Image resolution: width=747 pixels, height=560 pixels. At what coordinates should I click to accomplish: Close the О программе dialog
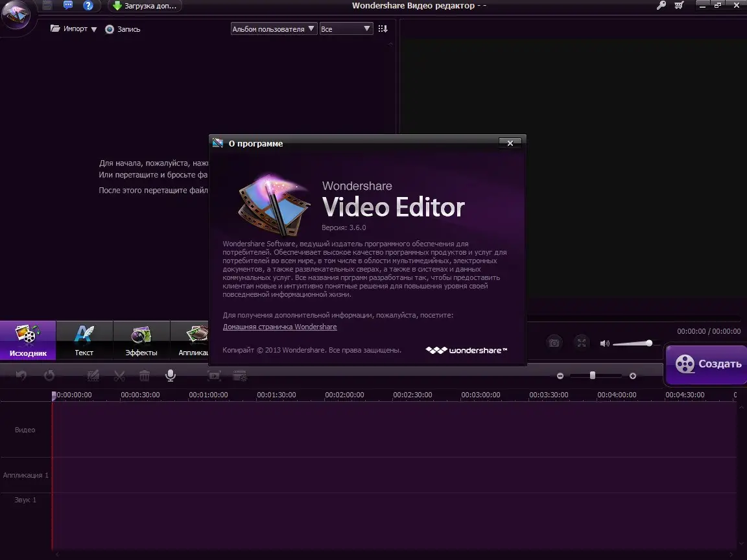point(510,143)
